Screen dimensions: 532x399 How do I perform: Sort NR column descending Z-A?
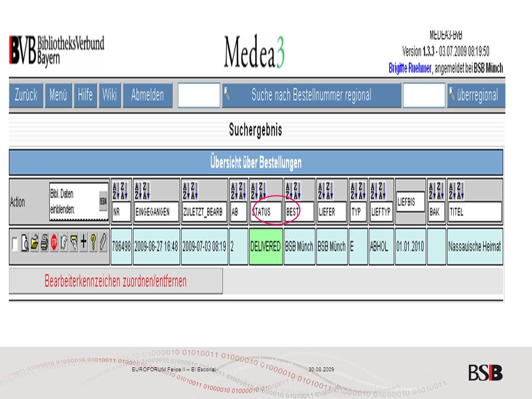[124, 191]
